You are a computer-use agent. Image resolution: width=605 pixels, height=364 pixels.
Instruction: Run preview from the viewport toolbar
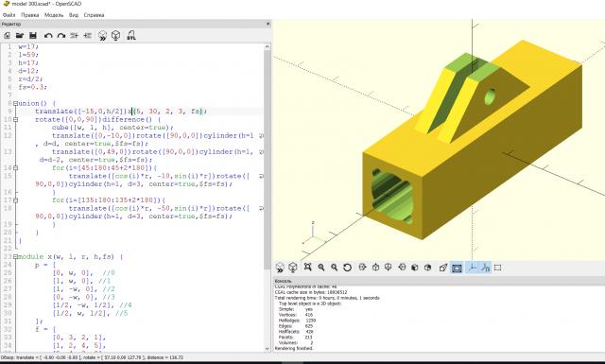click(x=280, y=268)
